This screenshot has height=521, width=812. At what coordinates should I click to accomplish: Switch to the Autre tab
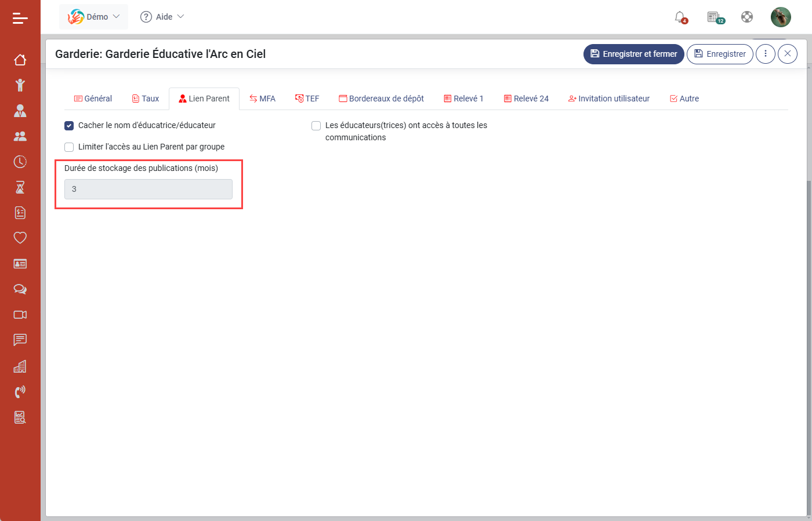[684, 99]
